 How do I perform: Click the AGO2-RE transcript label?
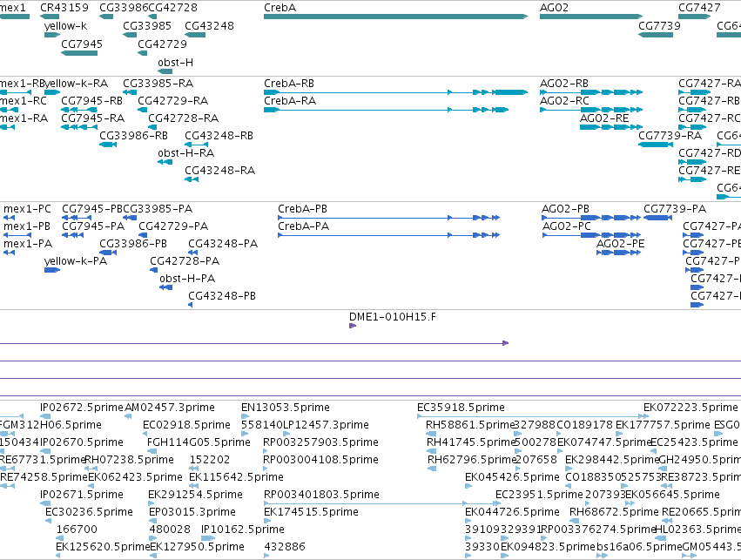point(604,118)
